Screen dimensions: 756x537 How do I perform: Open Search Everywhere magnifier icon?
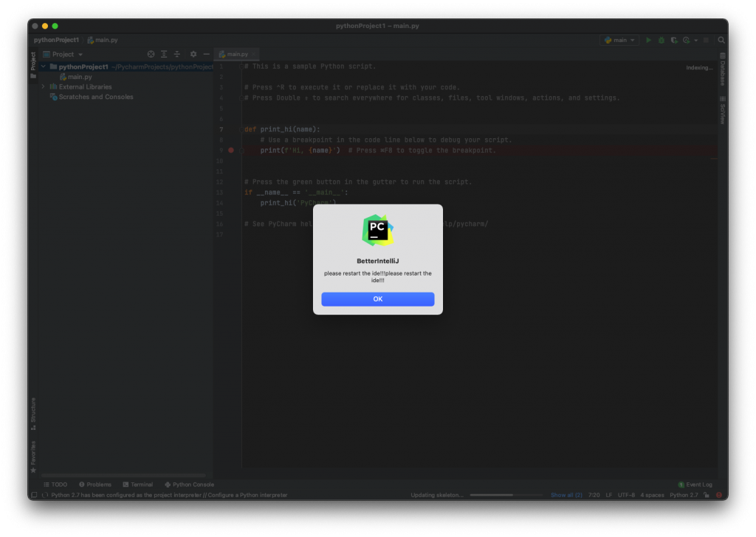click(x=721, y=41)
